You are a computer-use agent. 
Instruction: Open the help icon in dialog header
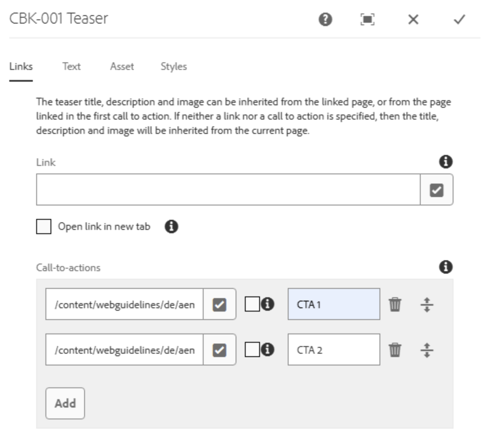pyautogui.click(x=325, y=19)
